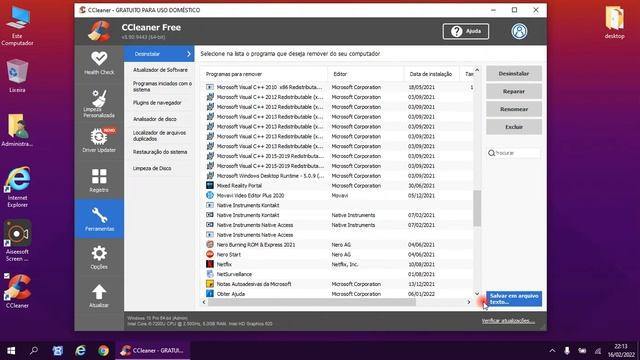Select the Obter Ajuda icon
This screenshot has width=640, height=360.
coord(210,293)
